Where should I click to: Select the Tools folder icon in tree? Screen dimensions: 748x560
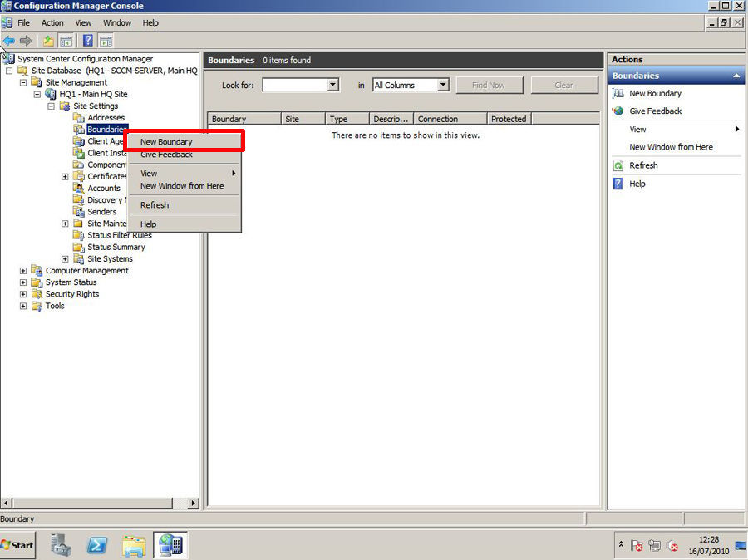tap(37, 306)
